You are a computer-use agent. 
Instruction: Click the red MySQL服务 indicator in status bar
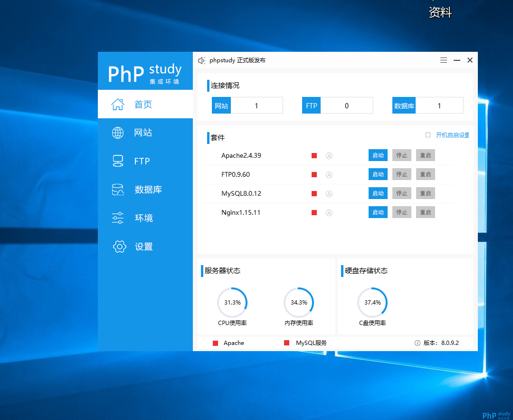[x=286, y=343]
